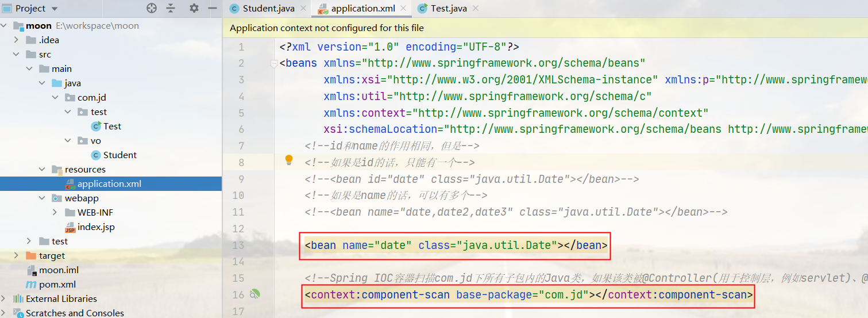Collapse the com.jd package chevron
Screen dimensions: 868x318
click(x=55, y=98)
